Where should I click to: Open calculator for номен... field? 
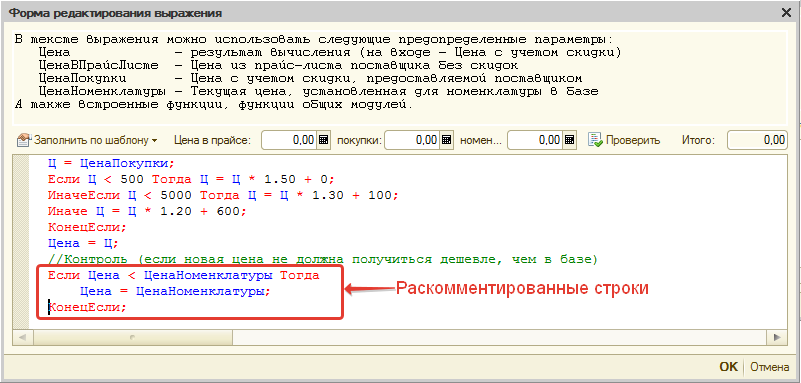(x=570, y=140)
